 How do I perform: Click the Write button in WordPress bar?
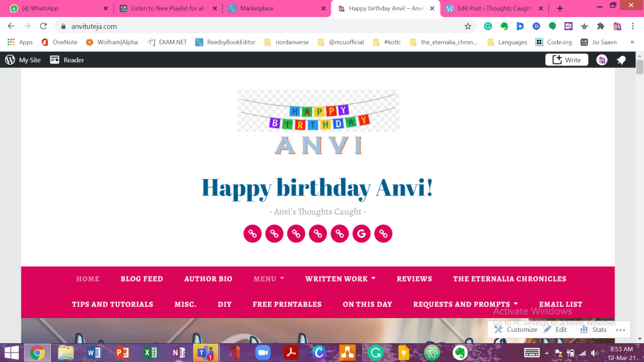(566, 60)
